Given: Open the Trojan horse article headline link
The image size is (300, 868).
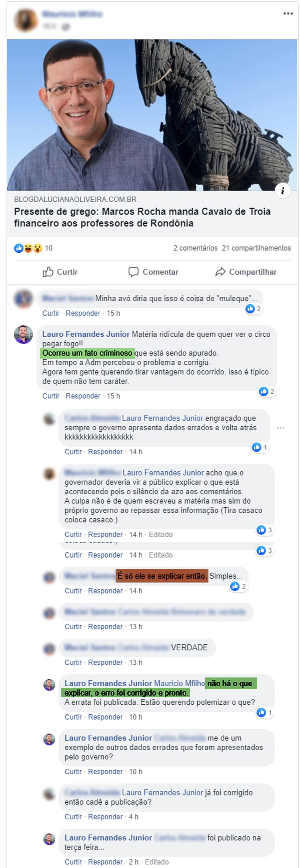Looking at the screenshot, I should click(x=142, y=217).
